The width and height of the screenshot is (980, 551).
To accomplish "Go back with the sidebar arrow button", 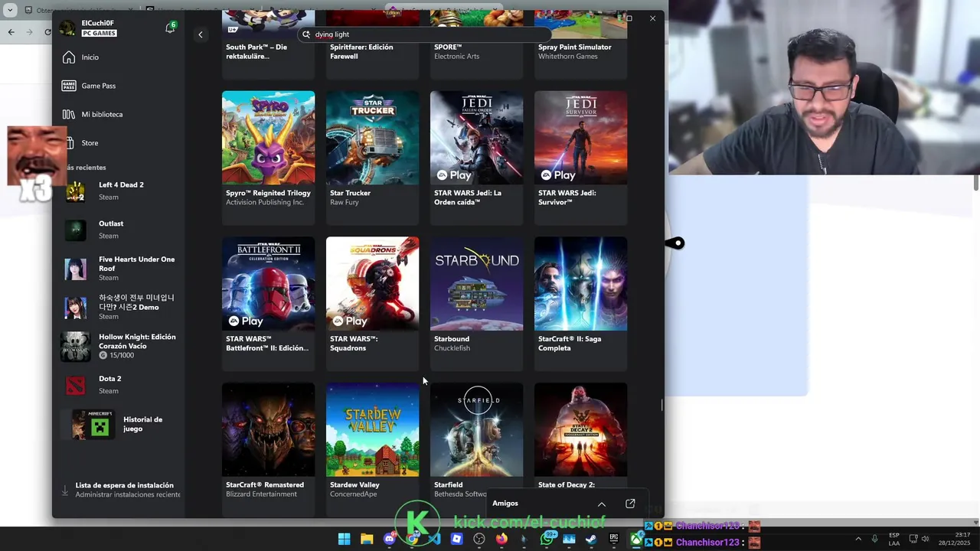I will coord(201,34).
